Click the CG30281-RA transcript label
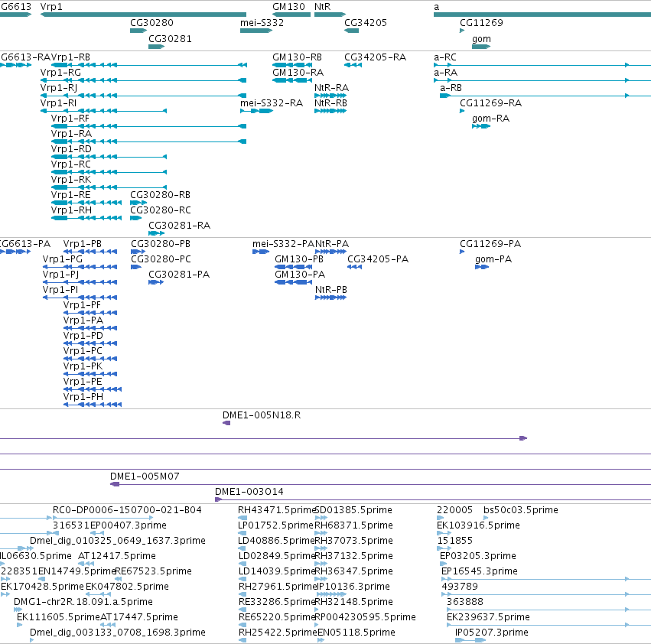Viewport: 651px width, 644px height. pos(179,226)
